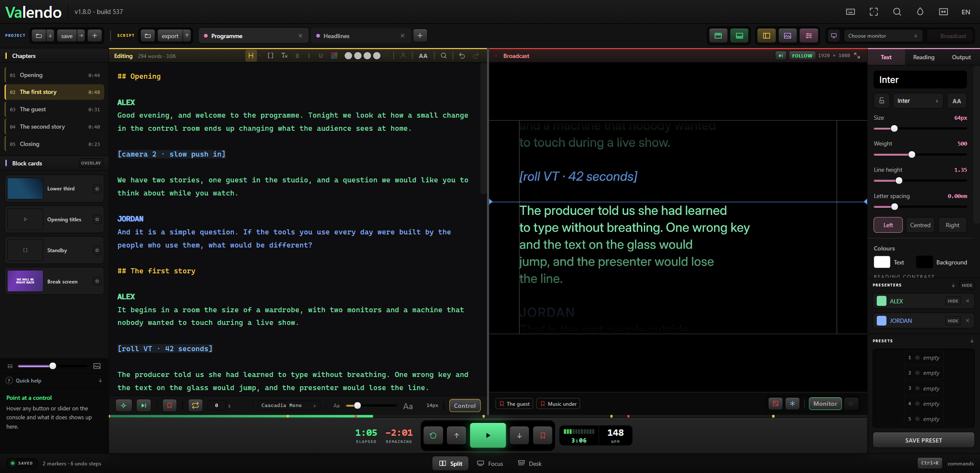This screenshot has height=473, width=980.
Task: Toggle the Monitor button under preview
Action: pos(825,404)
